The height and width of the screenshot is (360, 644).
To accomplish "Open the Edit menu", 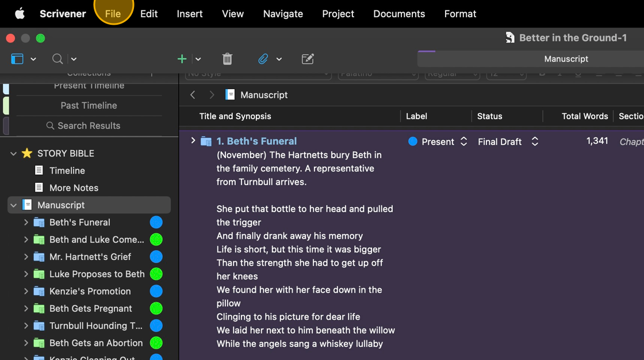I will [x=149, y=14].
